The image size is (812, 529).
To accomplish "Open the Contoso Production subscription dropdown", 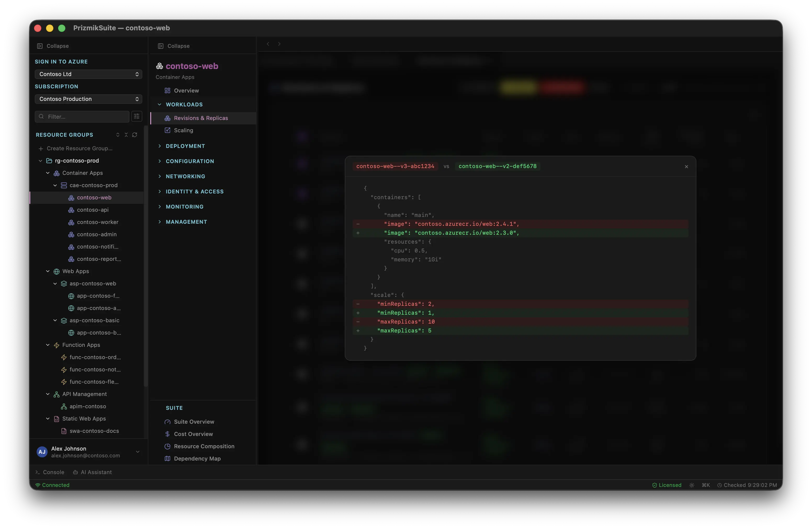I will pyautogui.click(x=88, y=99).
